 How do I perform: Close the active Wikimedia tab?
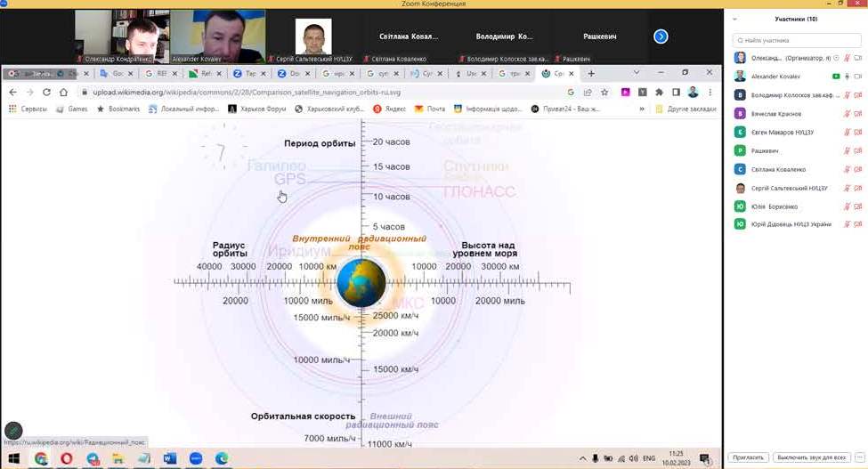coord(572,73)
